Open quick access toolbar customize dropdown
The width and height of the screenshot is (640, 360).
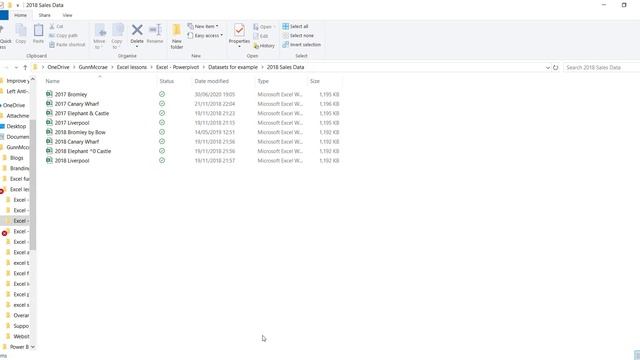[x=18, y=5]
